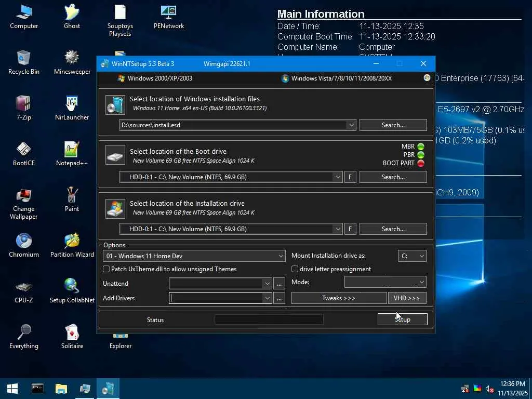Click the muted volume tray icon
The height and width of the screenshot is (399, 532).
(x=488, y=389)
